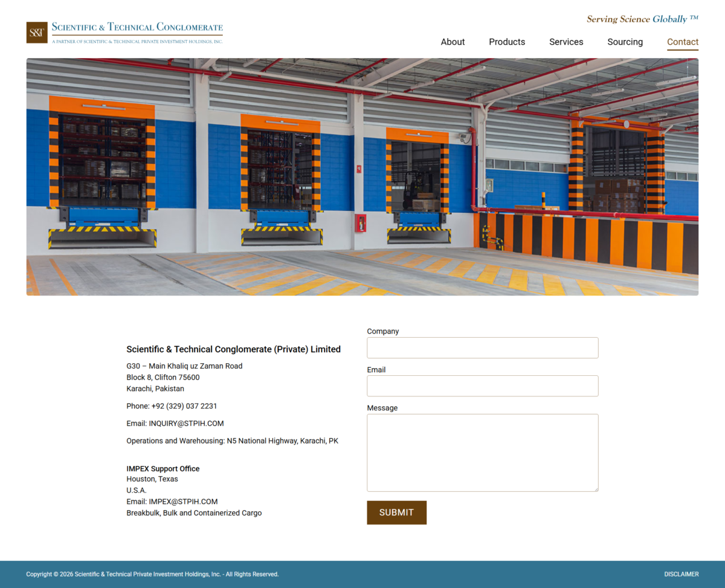Click the S&T logo icon
This screenshot has width=725, height=588.
36,33
